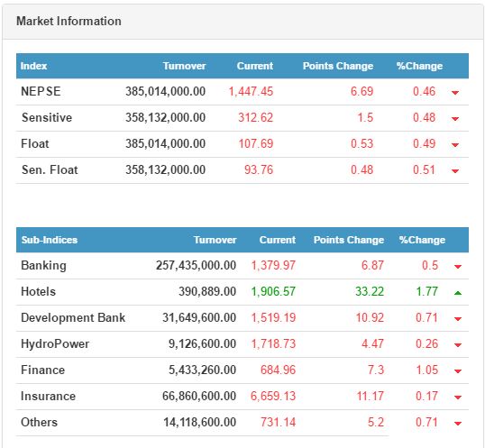Click Others turnover 14,118,600.00
The image size is (485, 448).
point(199,423)
